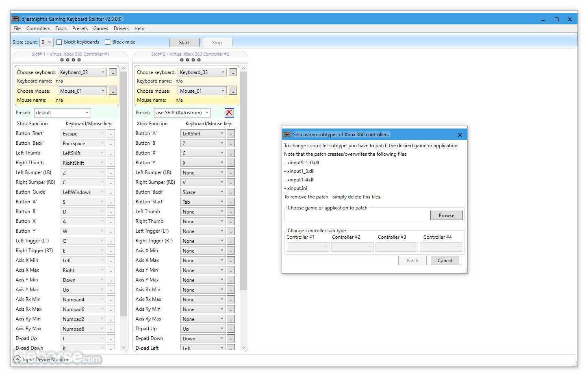The height and width of the screenshot is (377, 588).
Task: Open Slot 2 Choose mouse dropdown Mouse_01
Action: [202, 91]
